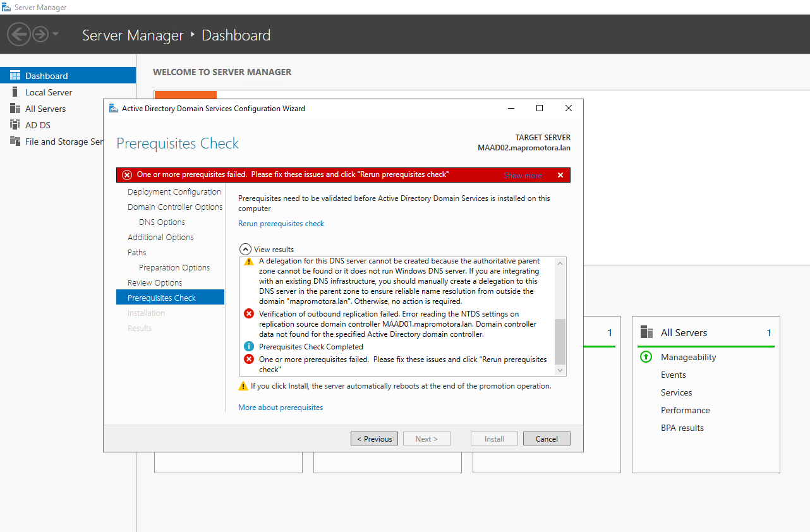Click Show more in the red error banner

pos(523,176)
